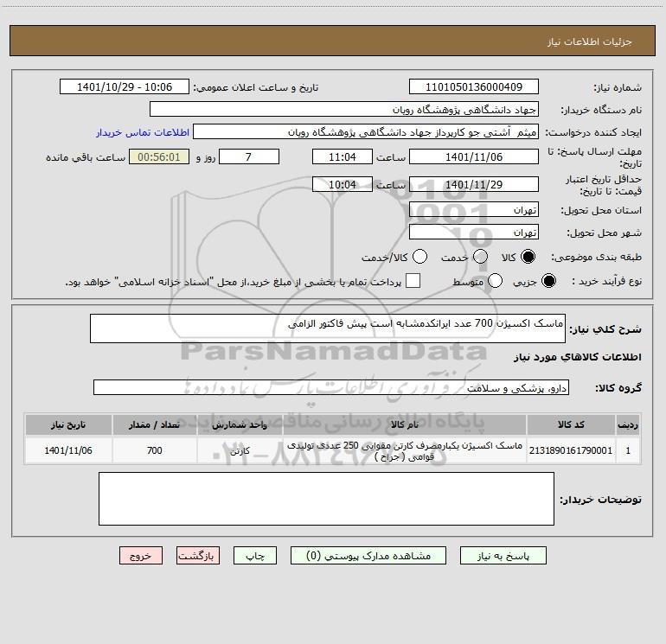Screen dimensions: 666x644
Task: Click the item code cell 213189016179​0001
Action: point(571,450)
